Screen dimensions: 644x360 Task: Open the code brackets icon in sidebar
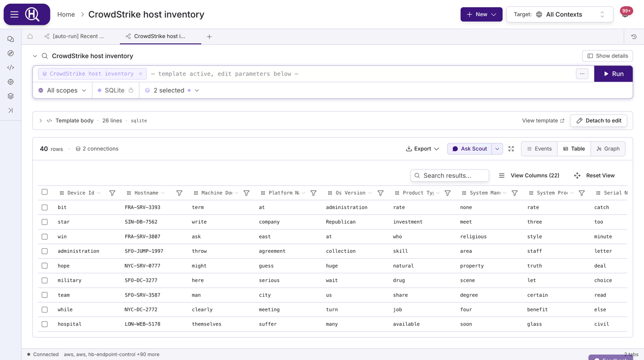(11, 68)
